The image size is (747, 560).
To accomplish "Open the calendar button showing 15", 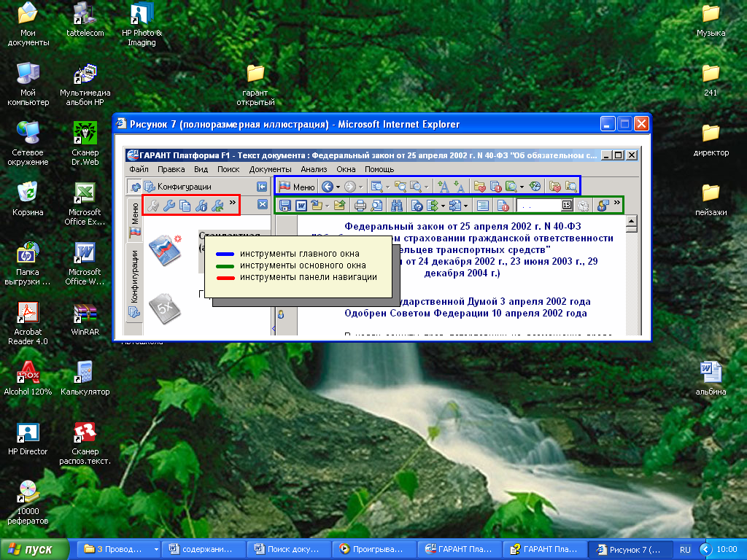I will coord(566,205).
